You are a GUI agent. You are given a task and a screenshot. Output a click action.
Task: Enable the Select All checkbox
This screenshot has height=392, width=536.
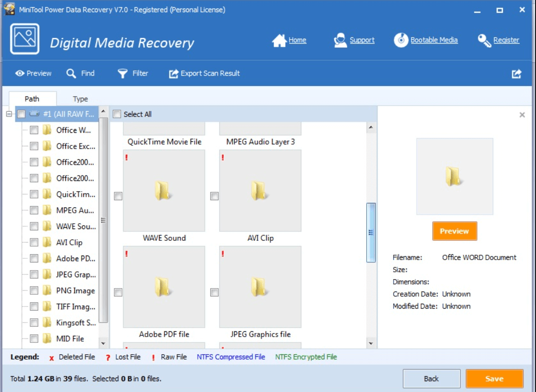tap(117, 114)
